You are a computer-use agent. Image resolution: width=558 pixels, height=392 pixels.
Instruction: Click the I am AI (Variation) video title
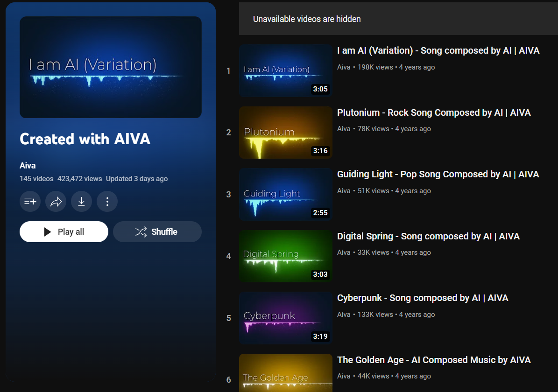tap(438, 51)
